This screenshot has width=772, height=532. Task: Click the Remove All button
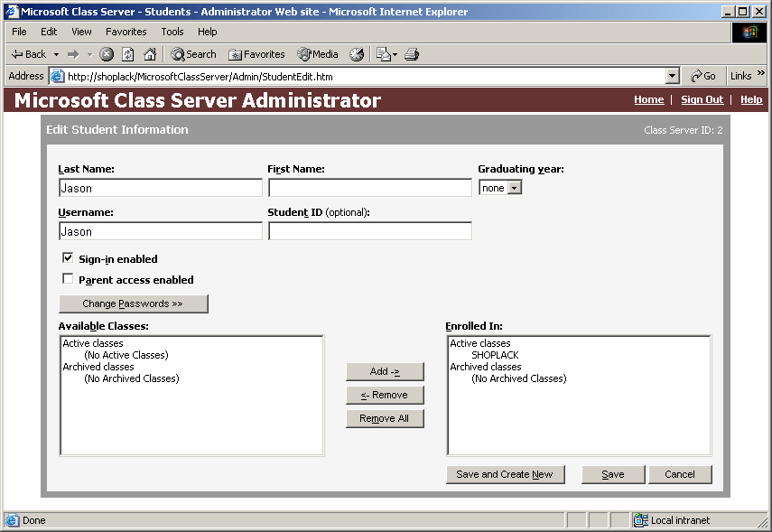[385, 419]
